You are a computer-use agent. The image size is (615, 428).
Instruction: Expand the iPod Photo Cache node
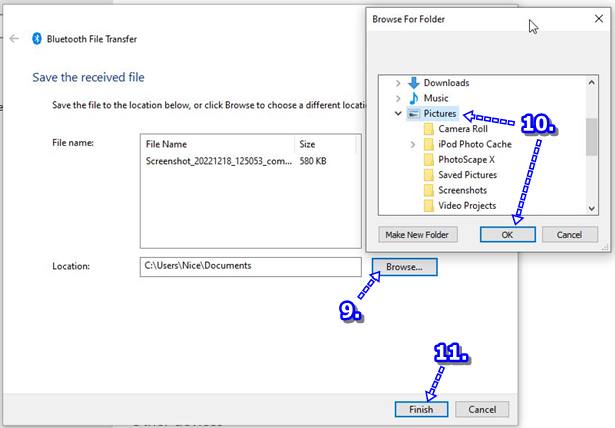click(413, 144)
